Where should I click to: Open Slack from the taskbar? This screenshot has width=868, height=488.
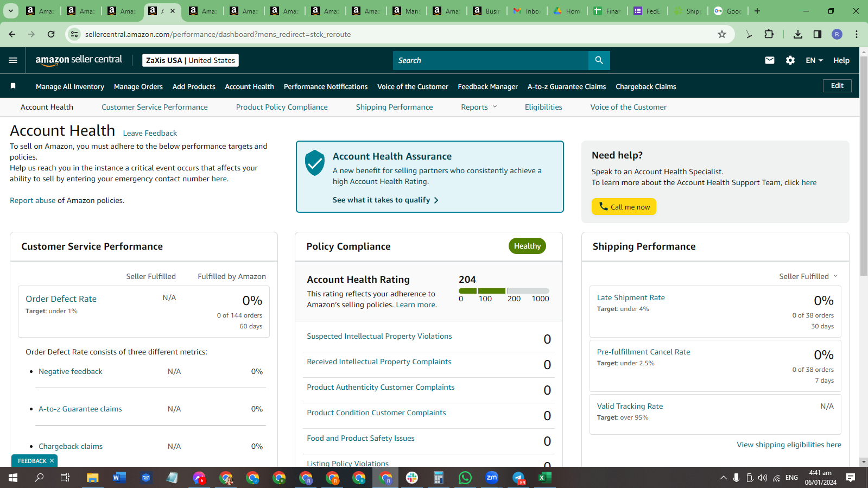412,478
